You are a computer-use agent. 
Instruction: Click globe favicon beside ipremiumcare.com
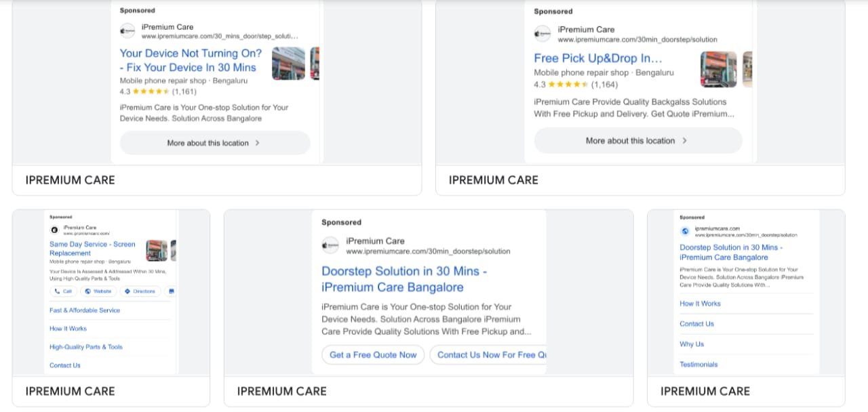point(685,231)
